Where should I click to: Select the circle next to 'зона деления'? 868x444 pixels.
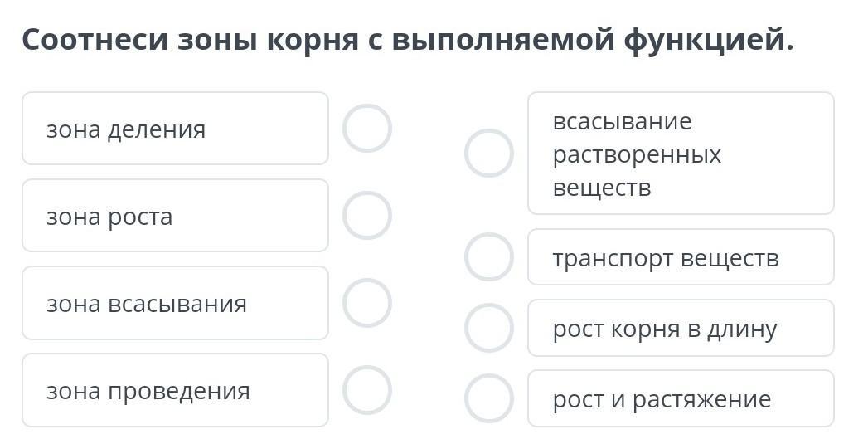(x=367, y=129)
